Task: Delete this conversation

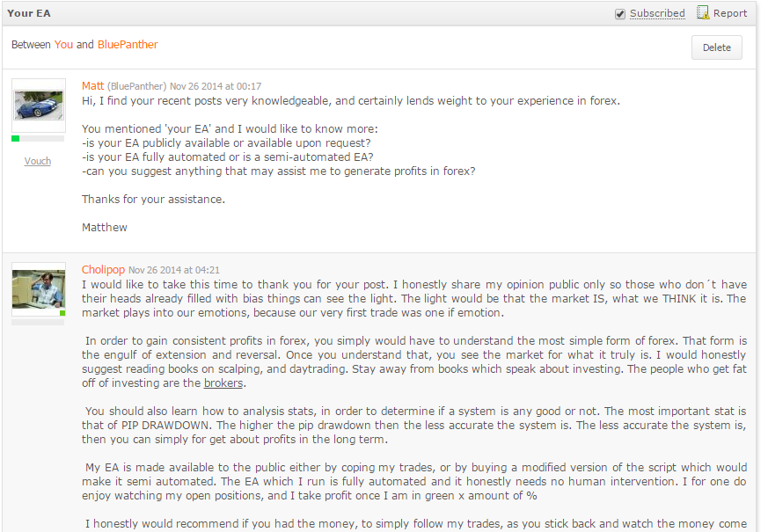Action: click(717, 47)
